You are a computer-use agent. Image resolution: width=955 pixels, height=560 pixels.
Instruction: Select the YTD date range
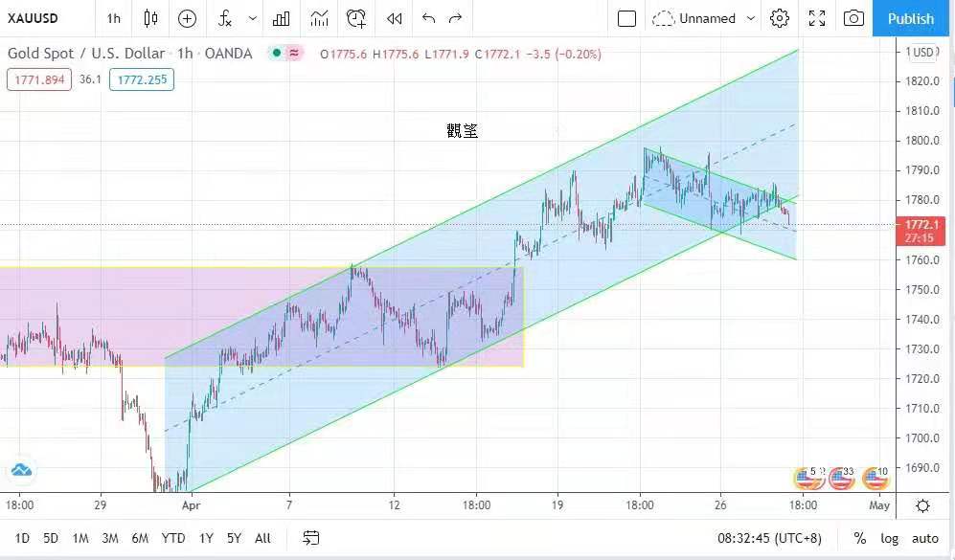pos(173,538)
